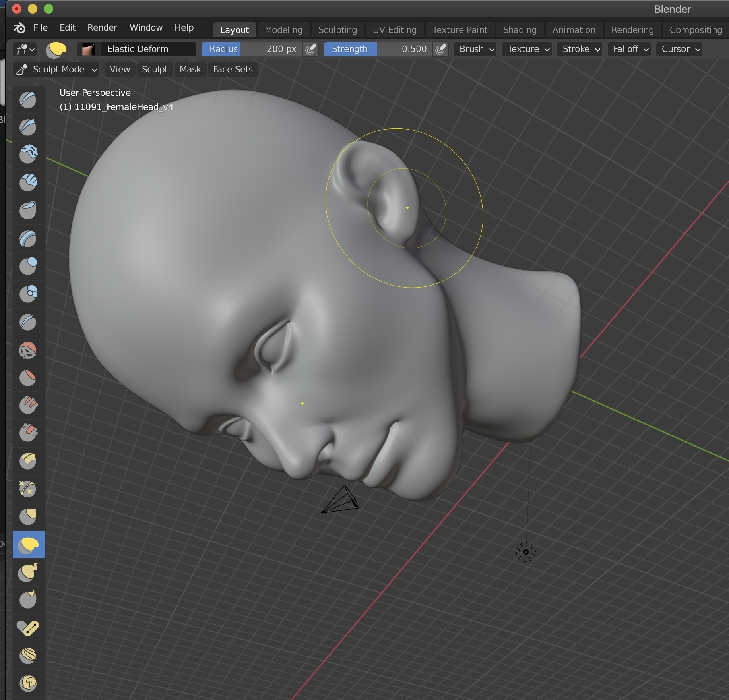Switch to the Rendering workspace tab
Screen dimensions: 729x700
click(632, 30)
